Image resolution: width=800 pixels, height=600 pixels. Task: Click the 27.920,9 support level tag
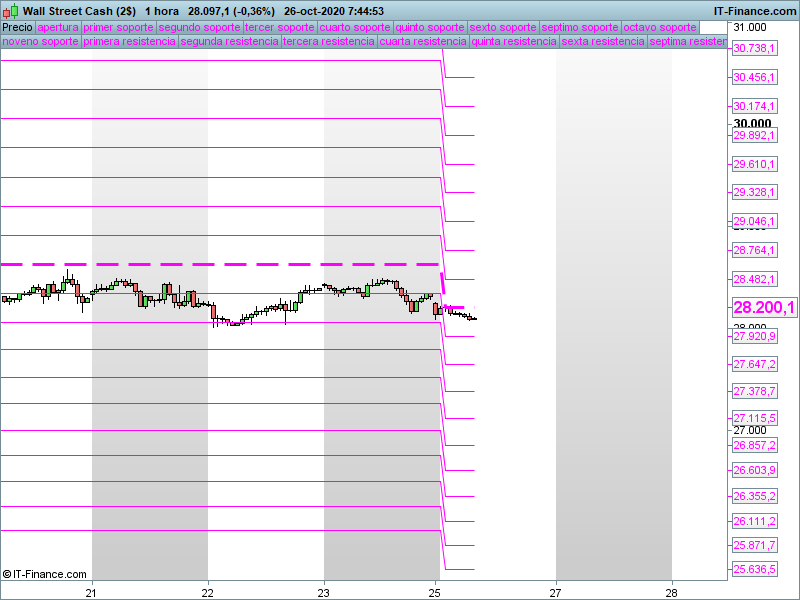[755, 337]
